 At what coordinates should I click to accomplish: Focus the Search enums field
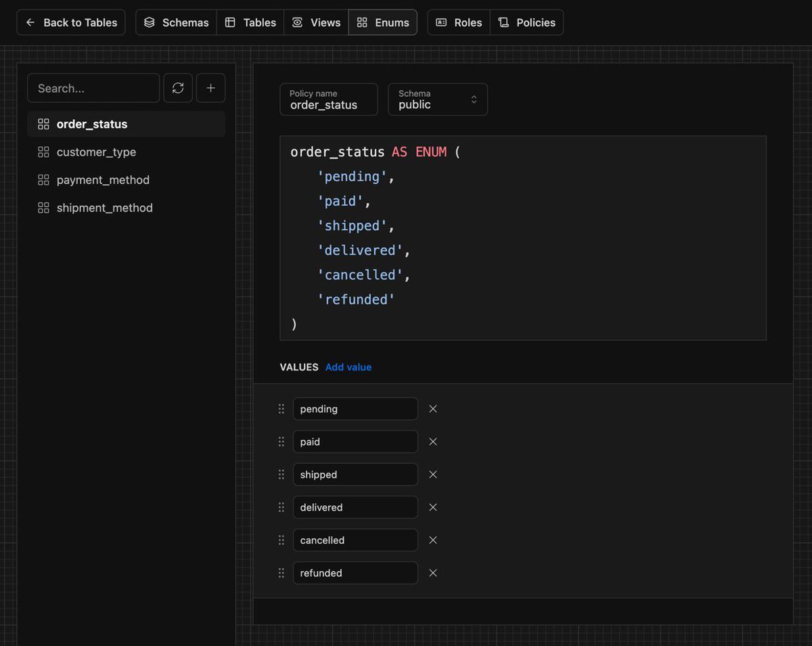tap(93, 88)
